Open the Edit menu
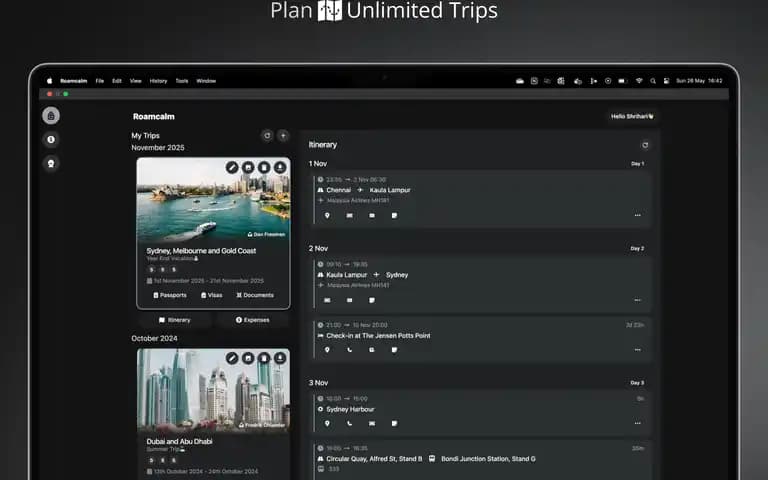 pyautogui.click(x=117, y=81)
